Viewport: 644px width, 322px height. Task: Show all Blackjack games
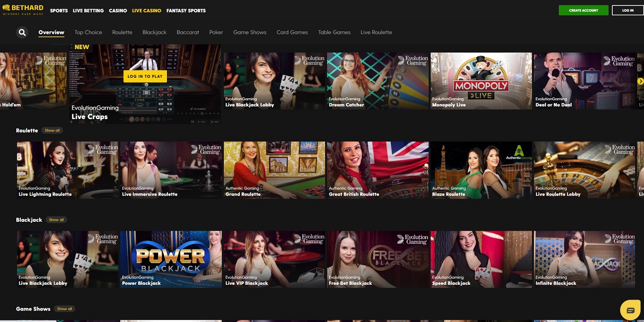pyautogui.click(x=56, y=220)
